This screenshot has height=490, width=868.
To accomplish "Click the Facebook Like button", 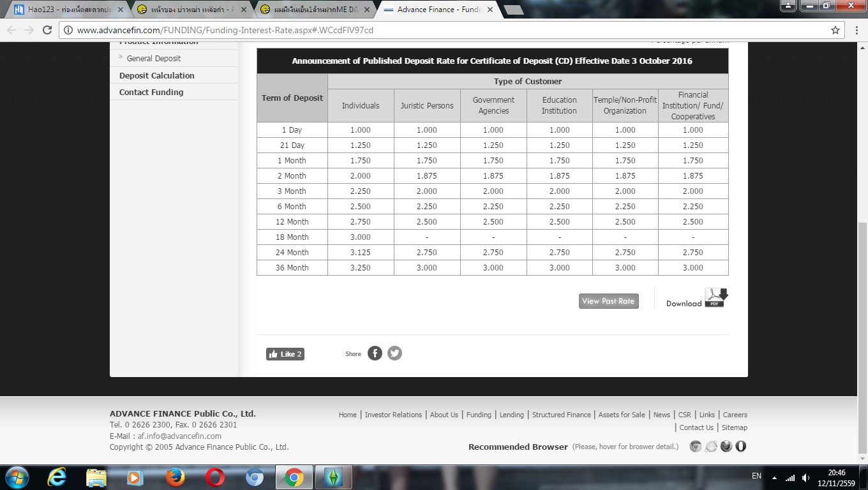I will click(285, 354).
